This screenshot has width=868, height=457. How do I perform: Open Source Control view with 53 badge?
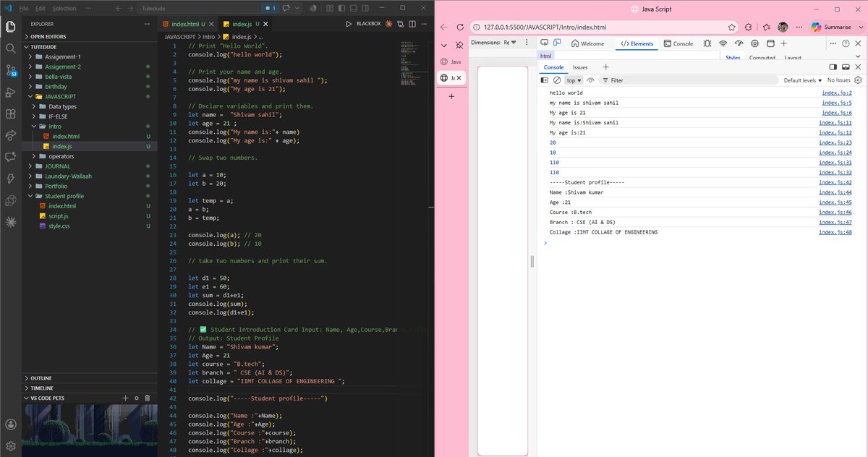[x=10, y=70]
